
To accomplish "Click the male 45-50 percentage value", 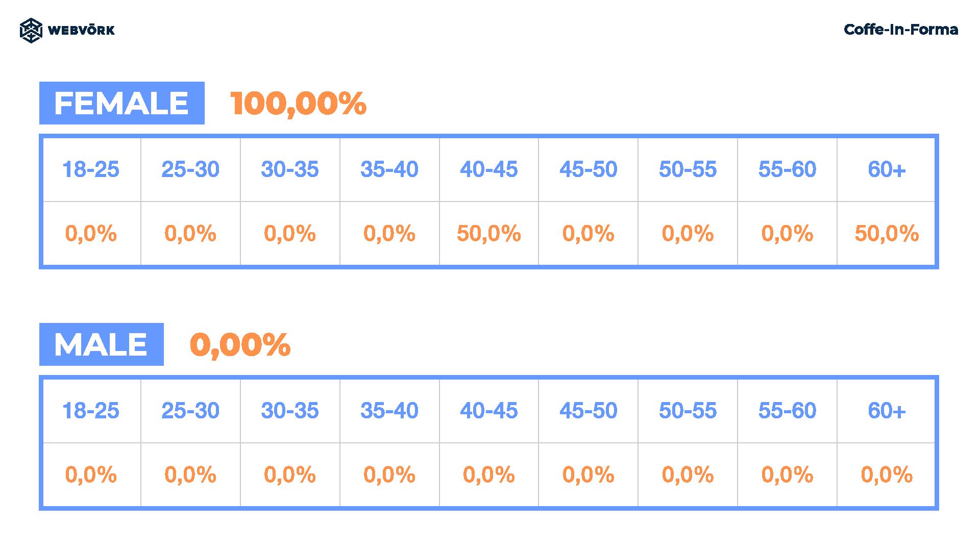I will [x=589, y=475].
